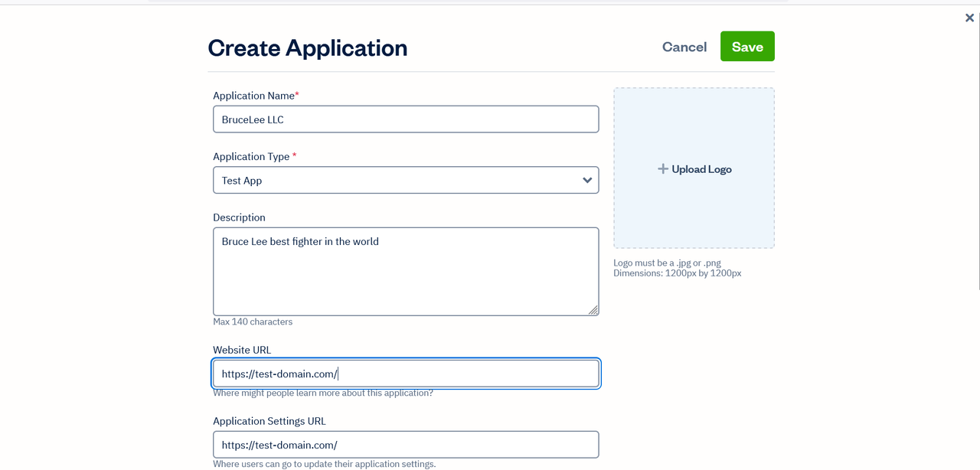Click the Upload Logo area
Viewport: 980px width, 470px height.
pyautogui.click(x=694, y=168)
